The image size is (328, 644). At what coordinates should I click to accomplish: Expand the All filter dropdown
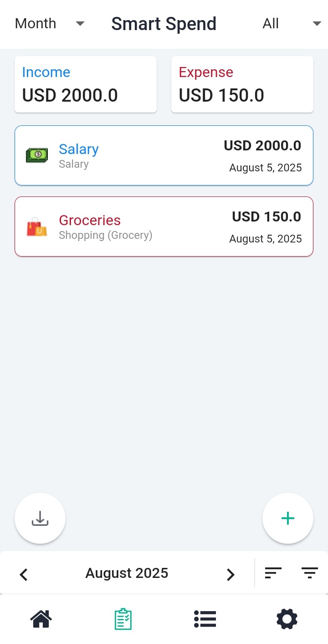click(x=292, y=24)
